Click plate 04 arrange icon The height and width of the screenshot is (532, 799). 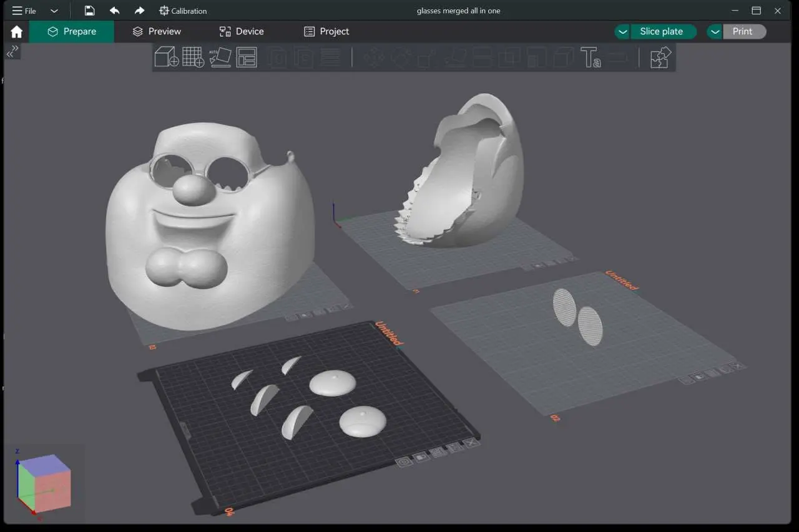point(438,452)
